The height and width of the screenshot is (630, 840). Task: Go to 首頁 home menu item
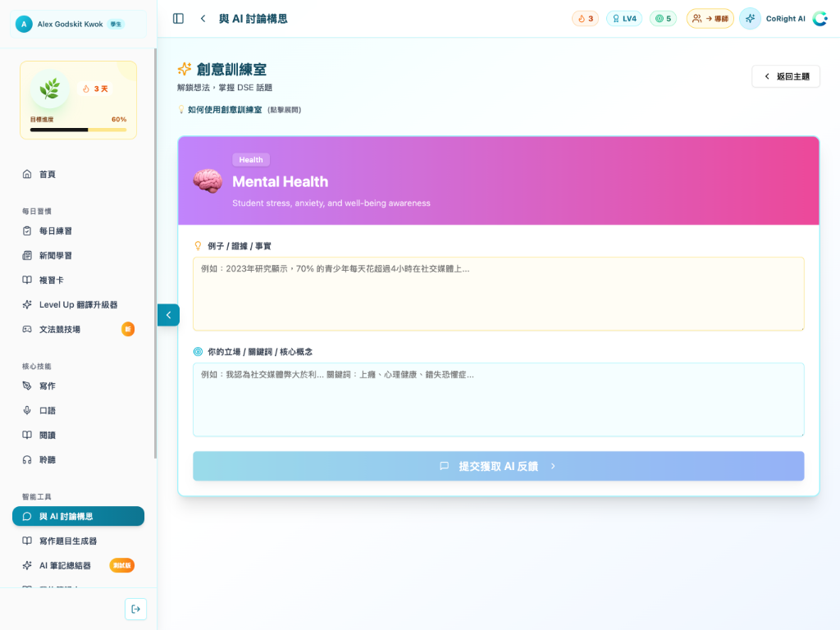pyautogui.click(x=78, y=174)
